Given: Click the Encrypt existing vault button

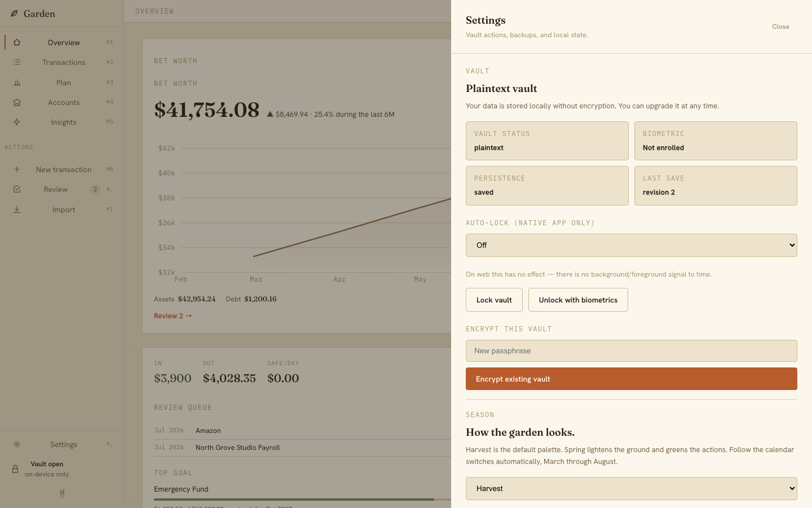Looking at the screenshot, I should [x=631, y=379].
